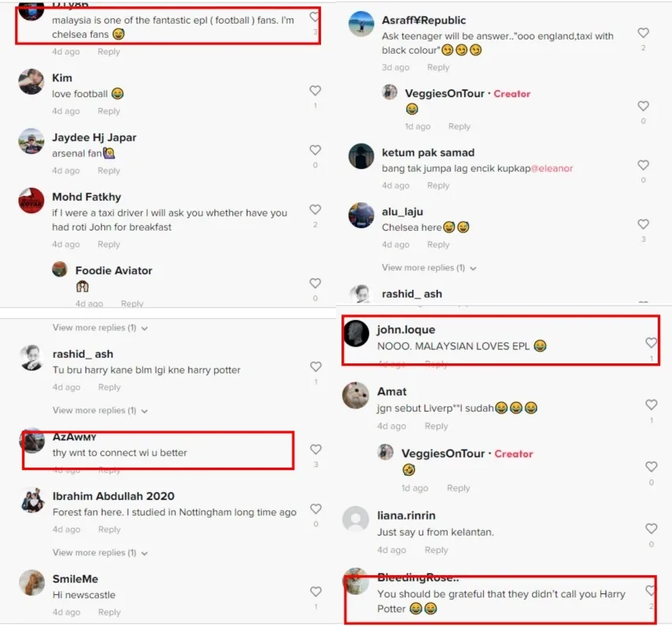Open Amat's cat profile picture
Viewport: 672px width, 632px height.
point(355,395)
